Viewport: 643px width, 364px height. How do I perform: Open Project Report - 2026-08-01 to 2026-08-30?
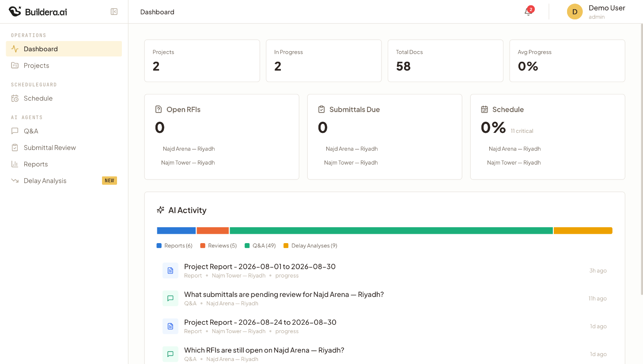(x=260, y=266)
